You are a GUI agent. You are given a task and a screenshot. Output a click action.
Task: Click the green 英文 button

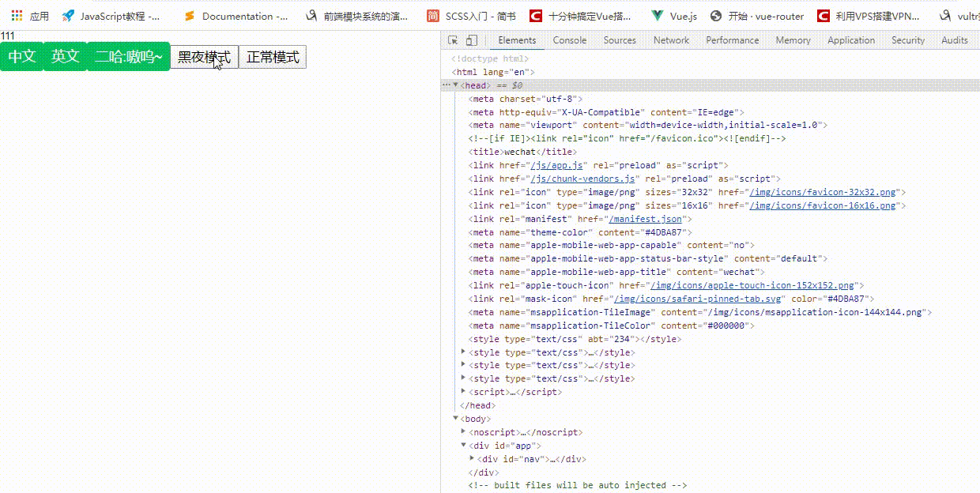[66, 56]
